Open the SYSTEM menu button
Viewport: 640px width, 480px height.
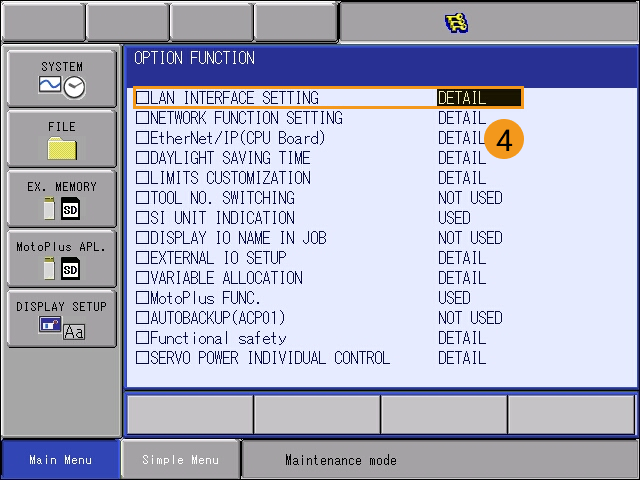point(62,78)
